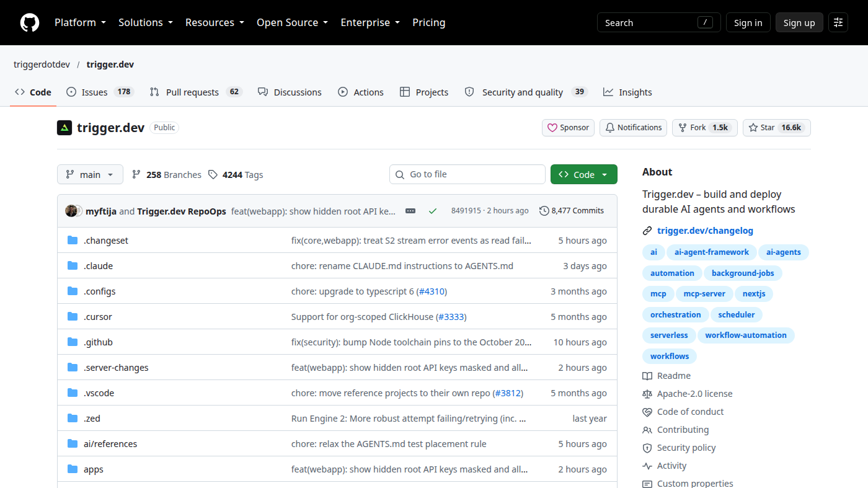Open the appearance settings icon in the header
This screenshot has width=868, height=488.
click(838, 23)
